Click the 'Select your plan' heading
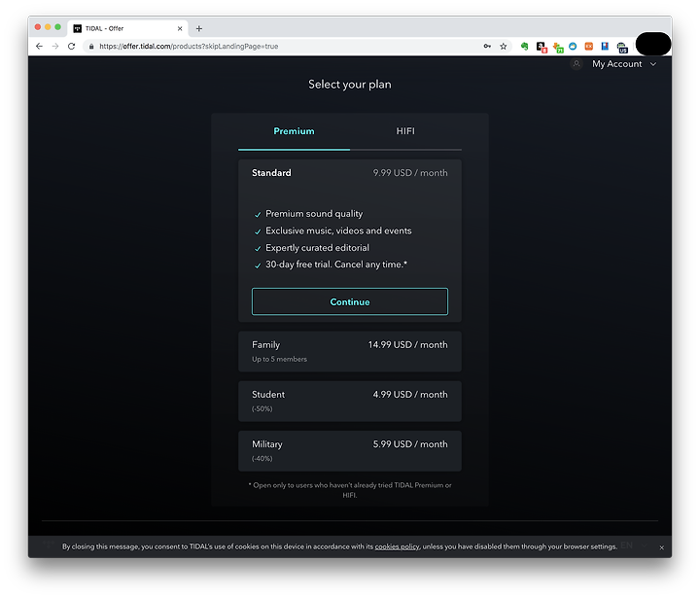Viewport: 700px width, 598px height. (350, 85)
